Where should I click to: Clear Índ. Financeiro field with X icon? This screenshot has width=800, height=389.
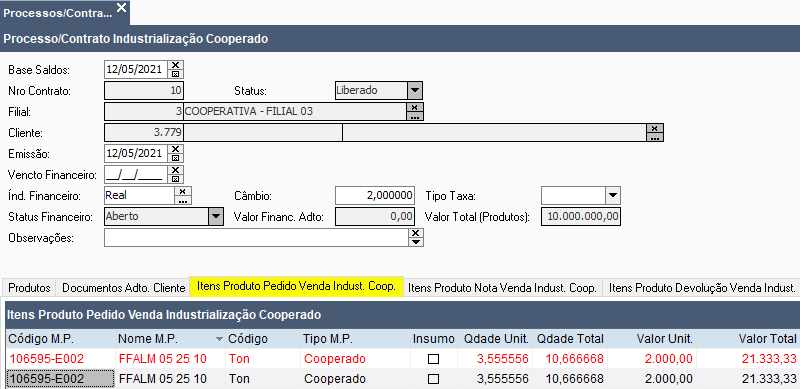pyautogui.click(x=183, y=191)
